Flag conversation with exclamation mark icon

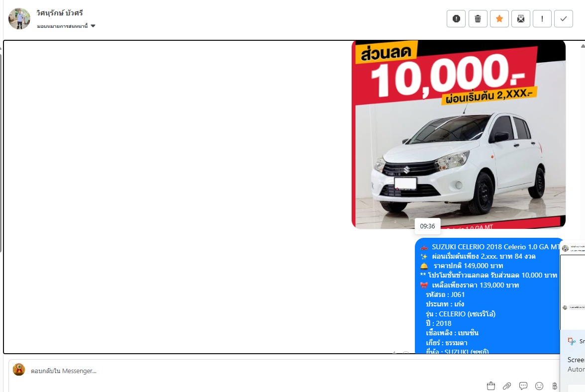pos(542,18)
